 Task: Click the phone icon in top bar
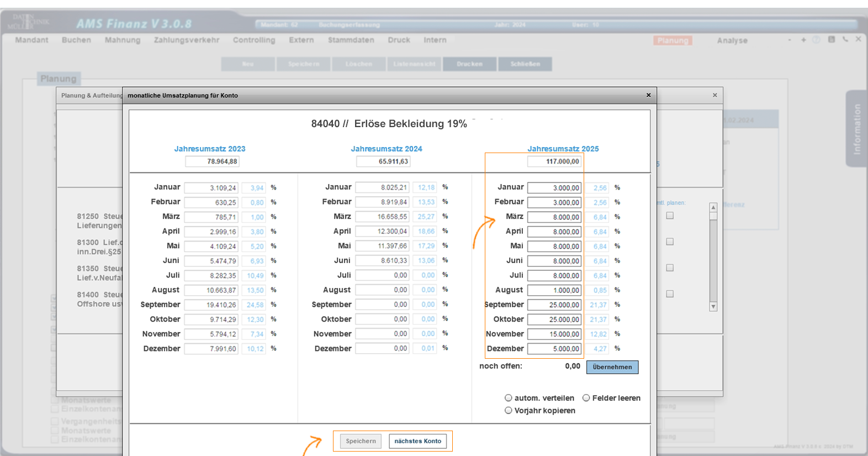(845, 40)
